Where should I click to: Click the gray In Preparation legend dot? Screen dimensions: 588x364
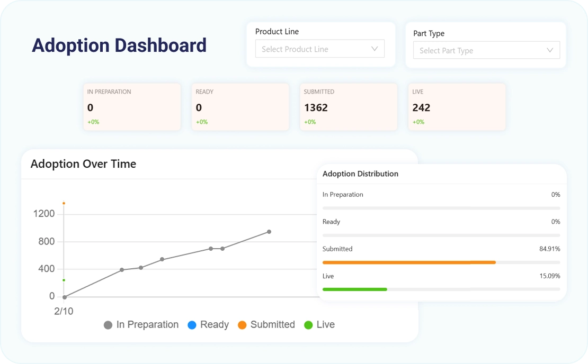pos(108,325)
